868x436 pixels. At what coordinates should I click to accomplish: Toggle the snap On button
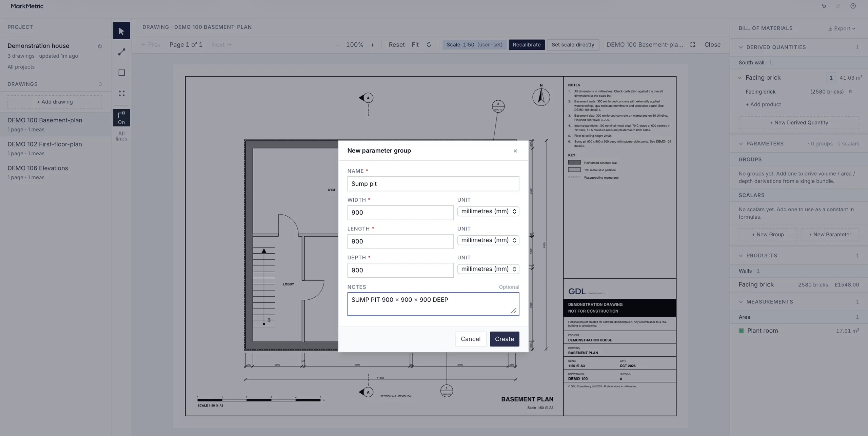click(121, 118)
